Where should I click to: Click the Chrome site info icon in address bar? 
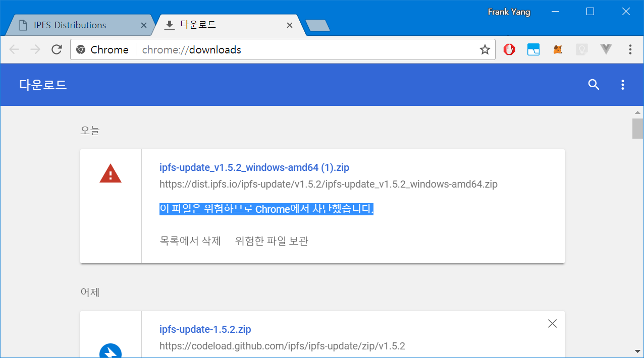pos(80,49)
